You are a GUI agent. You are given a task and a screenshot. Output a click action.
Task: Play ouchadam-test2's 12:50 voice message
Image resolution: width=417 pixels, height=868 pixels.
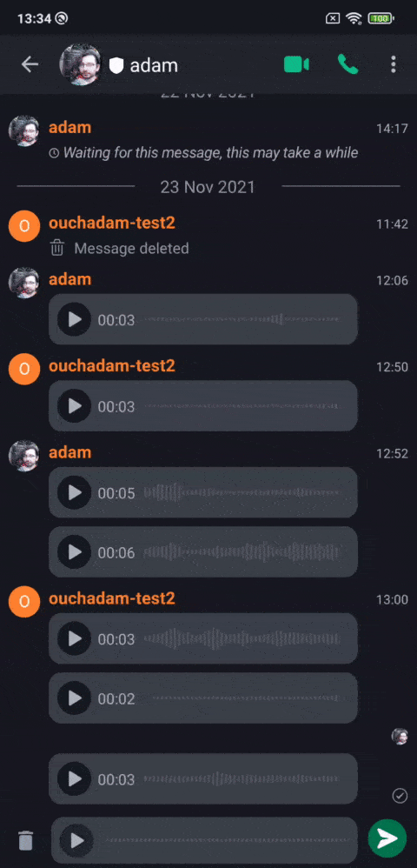(x=74, y=406)
